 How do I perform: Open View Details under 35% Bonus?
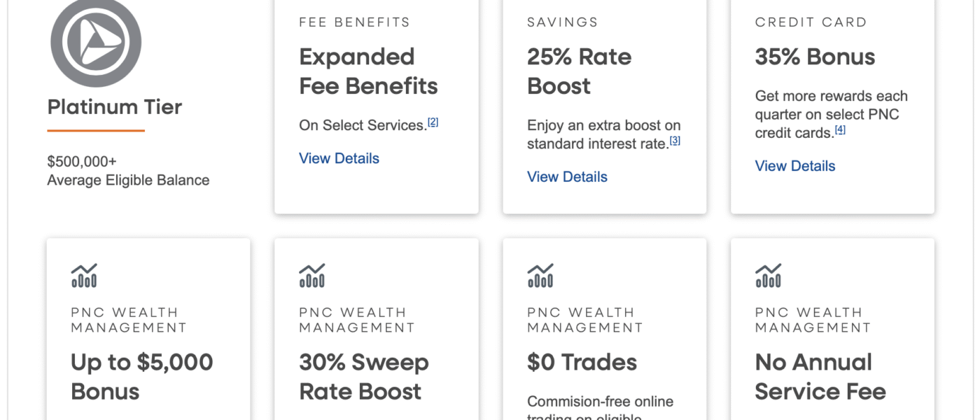pyautogui.click(x=795, y=167)
